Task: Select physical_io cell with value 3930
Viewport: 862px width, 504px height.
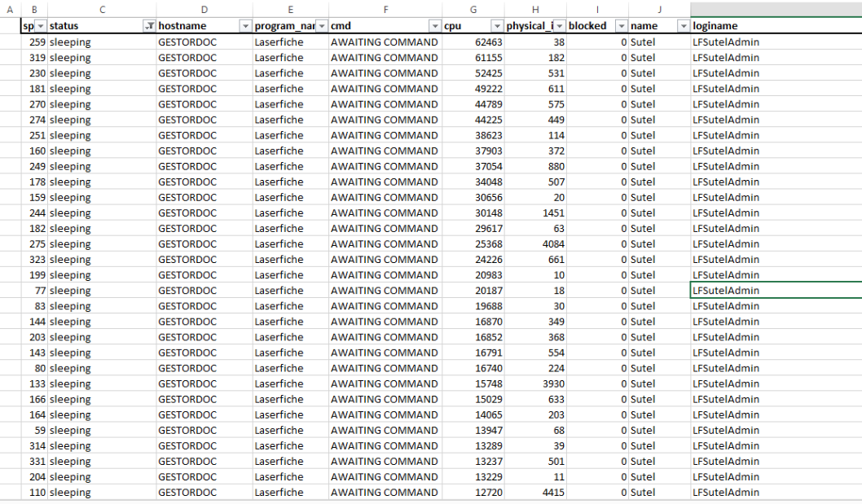Action: 535,383
